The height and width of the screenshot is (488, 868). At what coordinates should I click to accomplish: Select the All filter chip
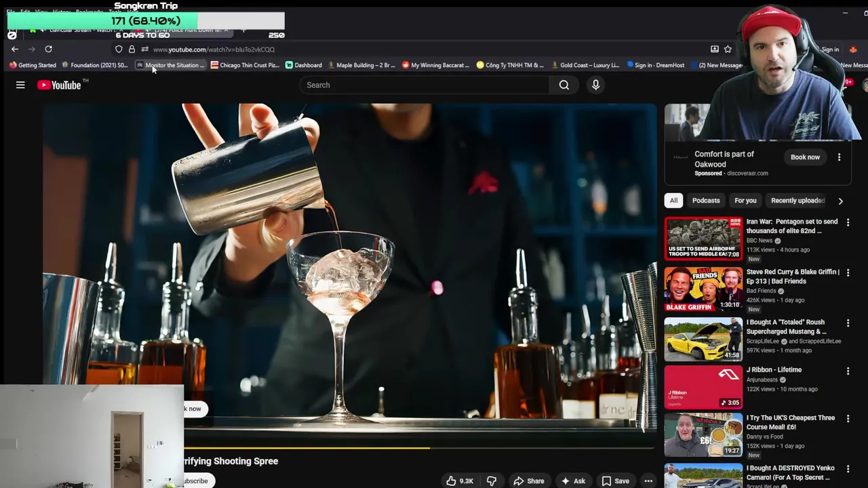click(x=673, y=201)
